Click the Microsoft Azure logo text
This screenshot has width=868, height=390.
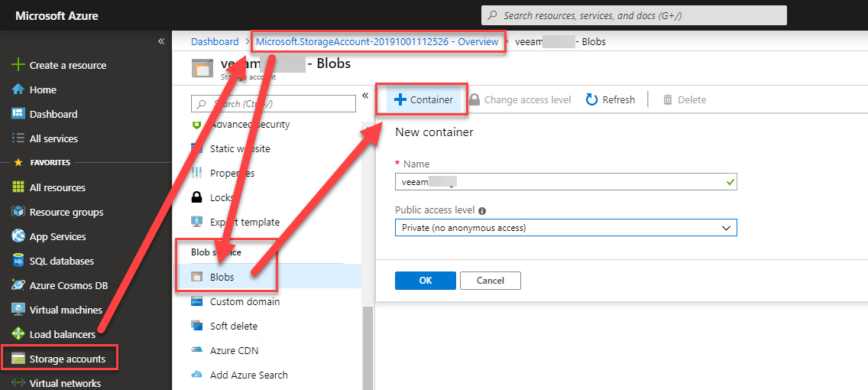57,15
